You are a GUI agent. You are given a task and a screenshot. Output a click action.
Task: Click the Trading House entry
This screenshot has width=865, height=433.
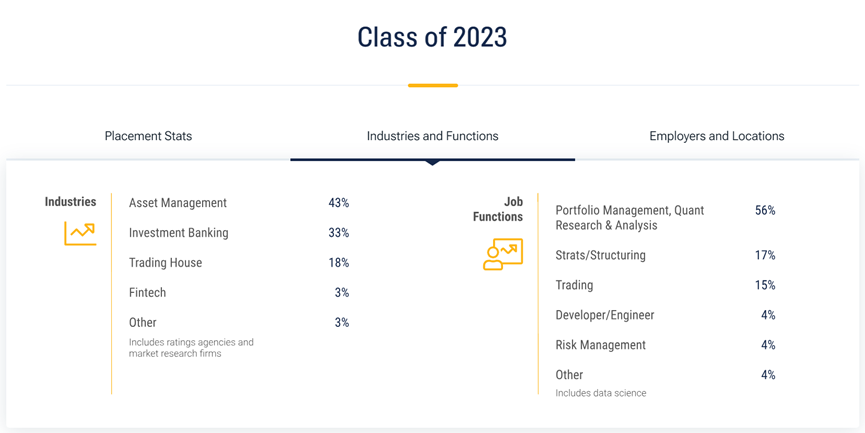pos(165,263)
